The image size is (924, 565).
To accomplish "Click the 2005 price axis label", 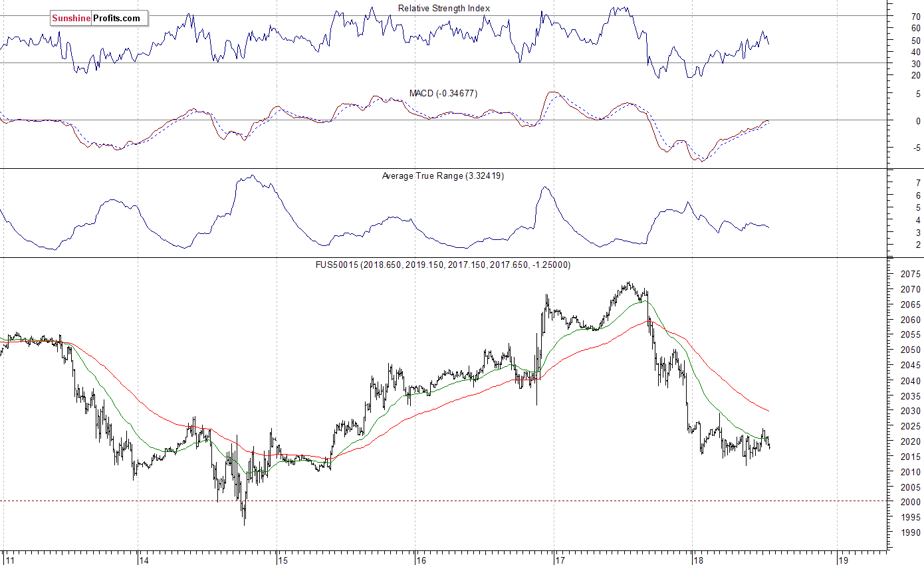I will click(x=912, y=487).
